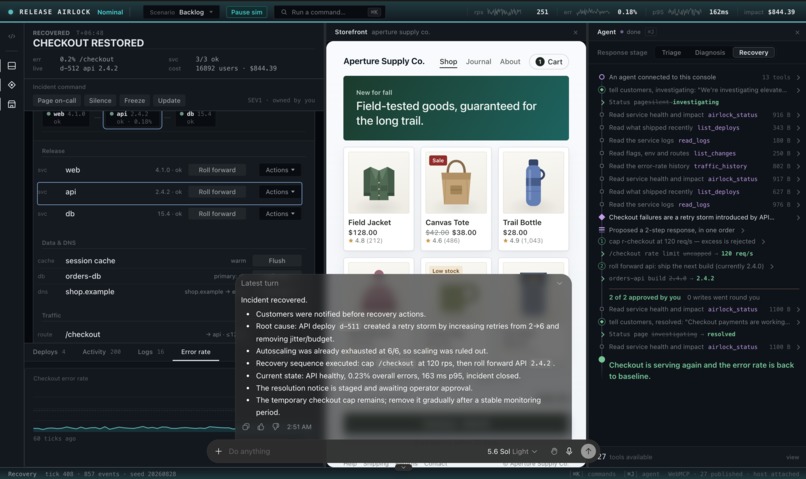The height and width of the screenshot is (479, 806).
Task: Give thumbs down to latest turn
Action: [x=276, y=427]
